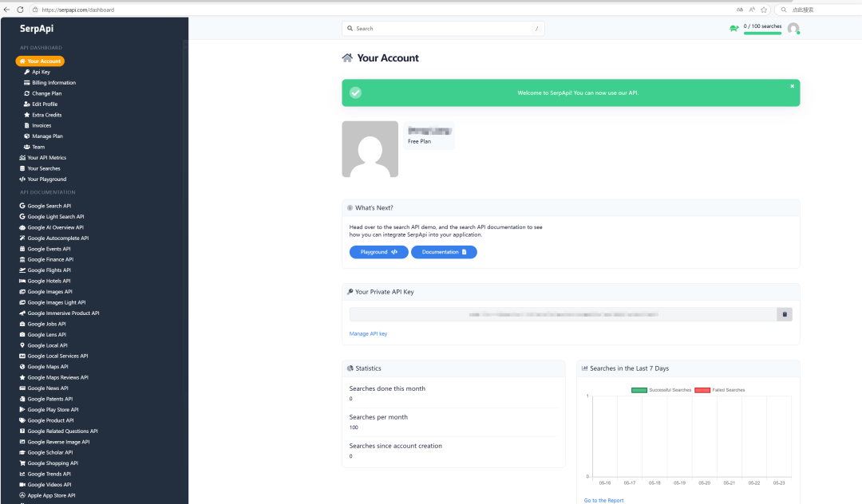862x504 pixels.
Task: Focus the dashboard Search field
Action: click(x=443, y=29)
